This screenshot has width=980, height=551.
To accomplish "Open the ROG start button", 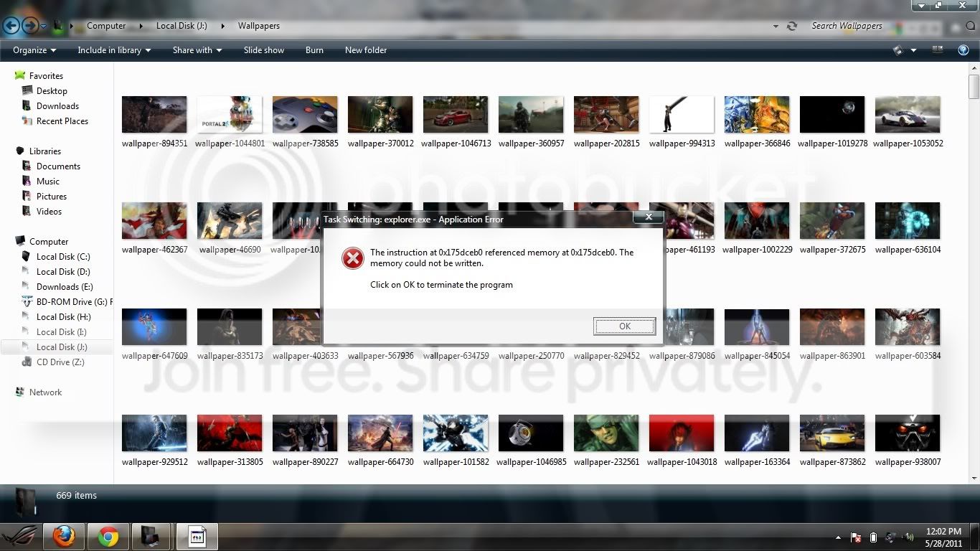I will click(20, 537).
